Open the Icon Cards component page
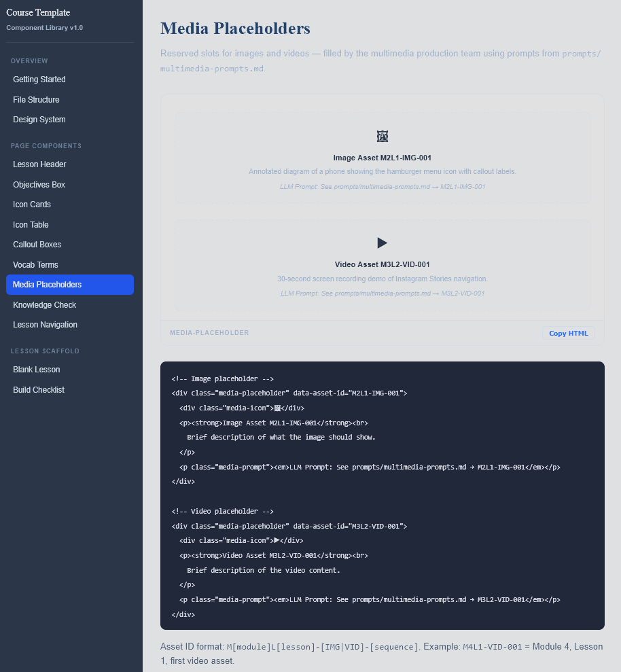The width and height of the screenshot is (621, 672). (x=32, y=205)
